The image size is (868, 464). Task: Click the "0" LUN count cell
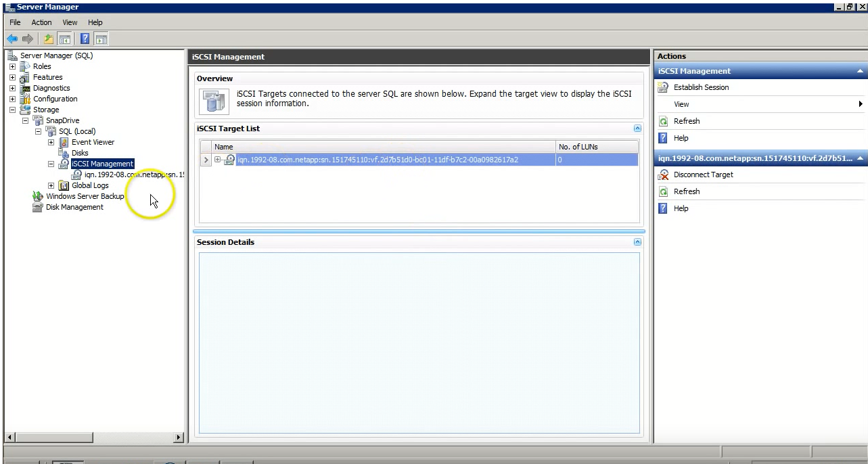597,160
